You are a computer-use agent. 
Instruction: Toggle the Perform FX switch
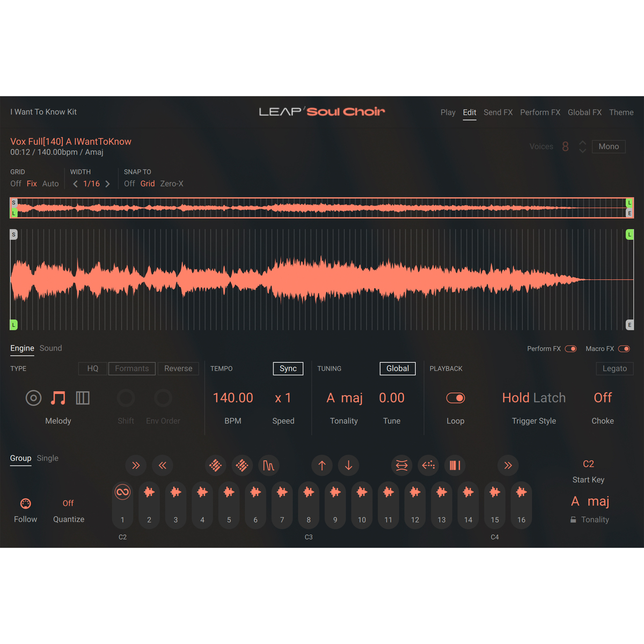[x=570, y=349]
